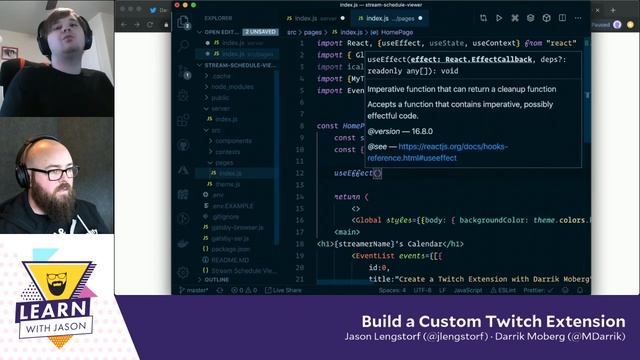The height and width of the screenshot is (360, 640).
Task: Click the ESLint status bar item
Action: (503, 290)
